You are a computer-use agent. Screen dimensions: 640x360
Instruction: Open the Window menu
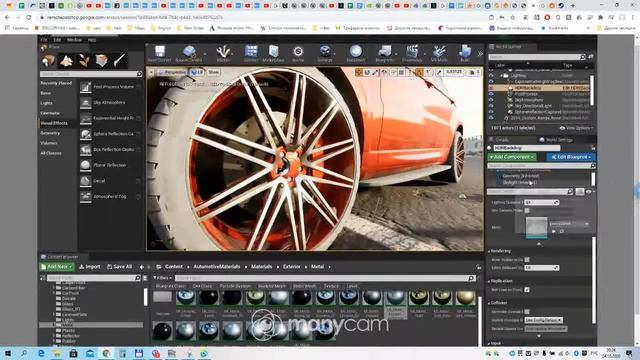pos(74,40)
